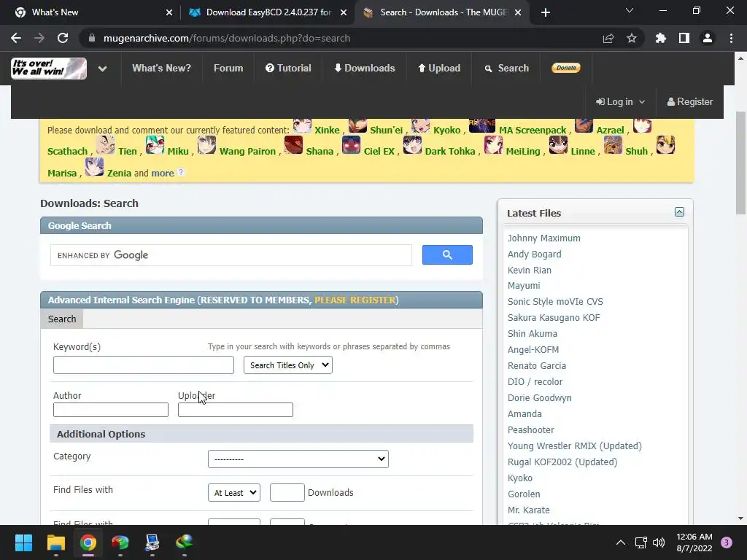Screen dimensions: 747x560
Task: Open the notification badge in taskbar
Action: click(x=727, y=542)
